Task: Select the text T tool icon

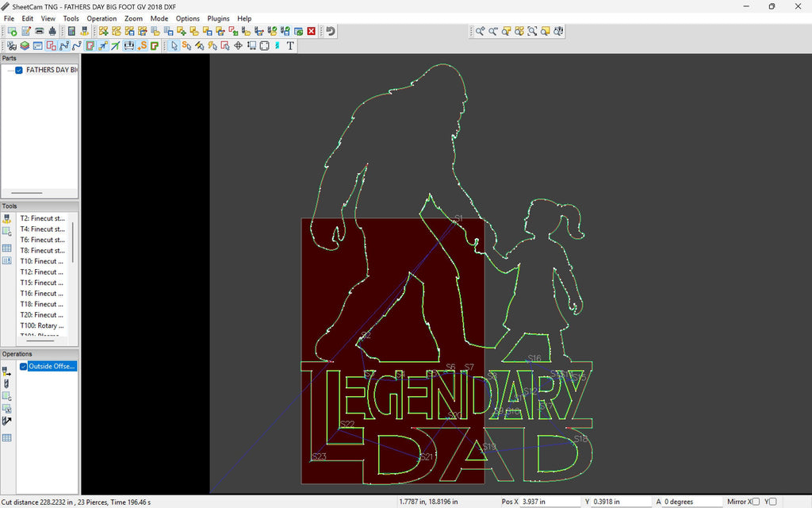Action: pos(290,45)
